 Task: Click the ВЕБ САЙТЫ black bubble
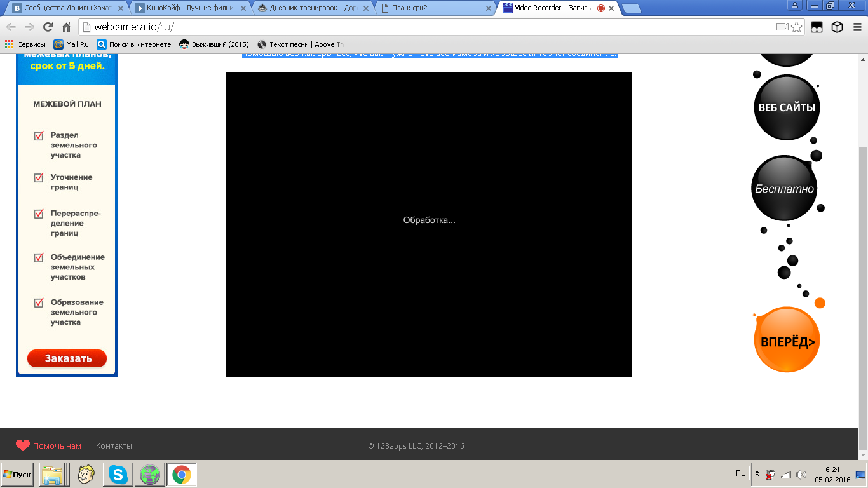click(x=787, y=107)
